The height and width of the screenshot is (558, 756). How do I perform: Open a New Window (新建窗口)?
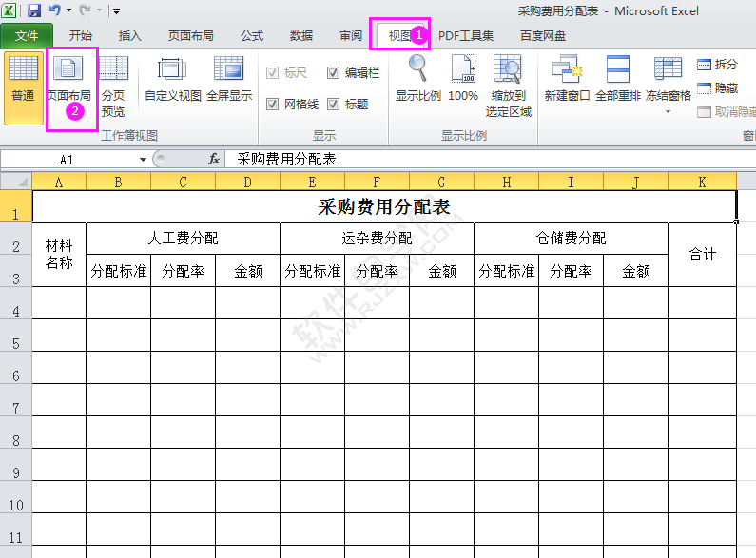(567, 79)
